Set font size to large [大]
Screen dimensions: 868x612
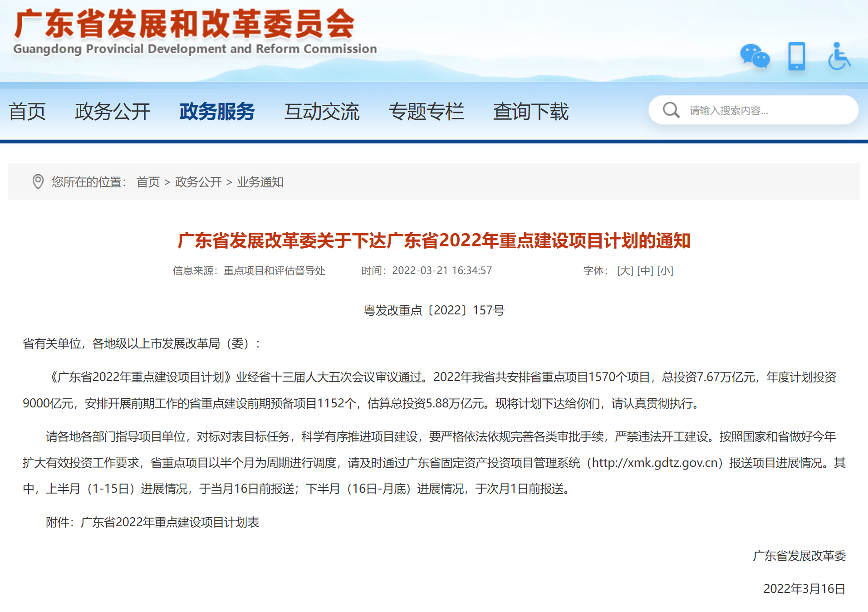click(625, 271)
